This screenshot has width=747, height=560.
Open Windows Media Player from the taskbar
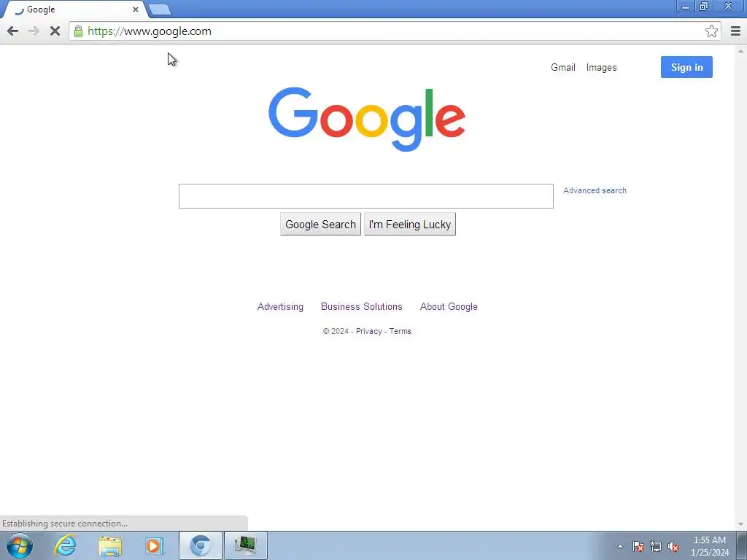click(x=155, y=545)
